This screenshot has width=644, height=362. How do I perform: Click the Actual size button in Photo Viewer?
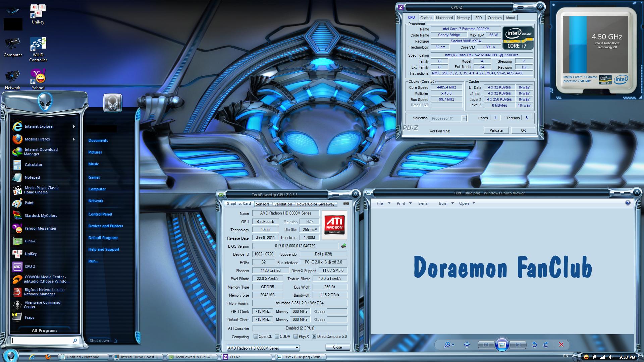tap(467, 345)
